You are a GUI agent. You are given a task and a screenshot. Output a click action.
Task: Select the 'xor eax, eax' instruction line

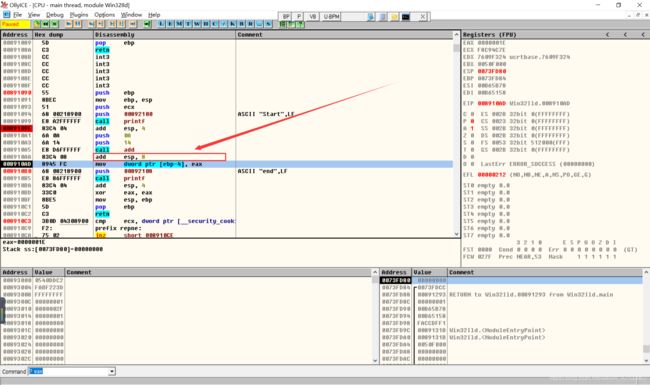pyautogui.click(x=227, y=193)
